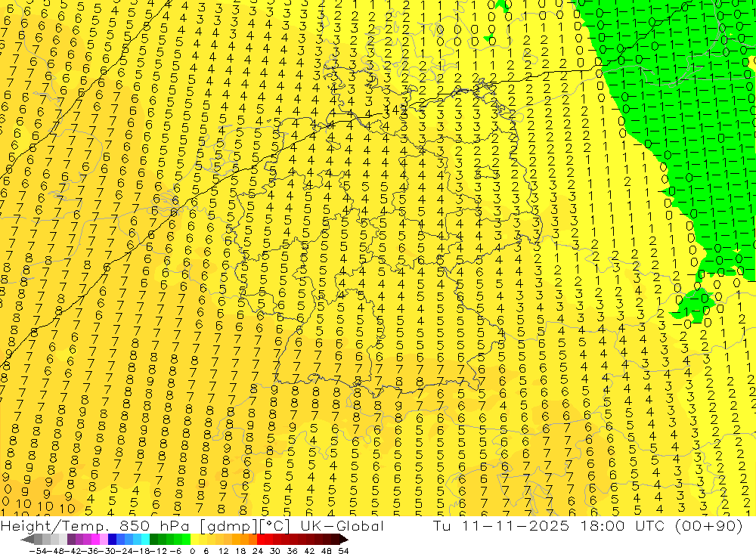Click the dark maroon right arrow end of scale

tap(344, 540)
